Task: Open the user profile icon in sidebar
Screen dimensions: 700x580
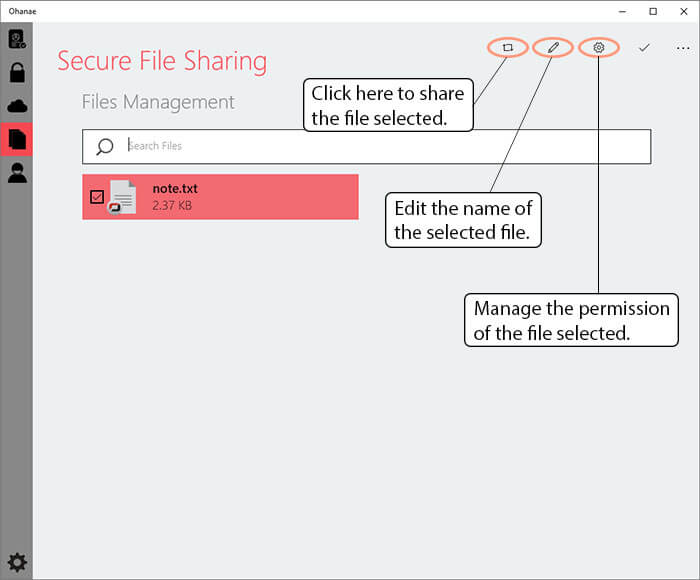Action: click(x=17, y=173)
